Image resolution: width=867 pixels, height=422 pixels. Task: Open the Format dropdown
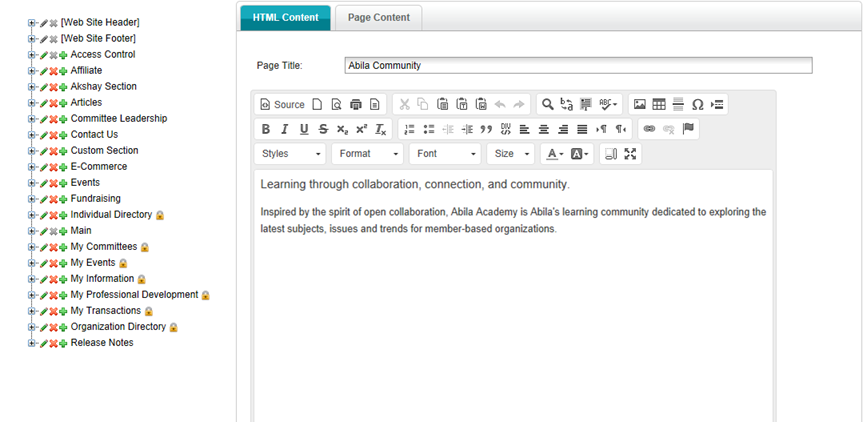pyautogui.click(x=368, y=154)
